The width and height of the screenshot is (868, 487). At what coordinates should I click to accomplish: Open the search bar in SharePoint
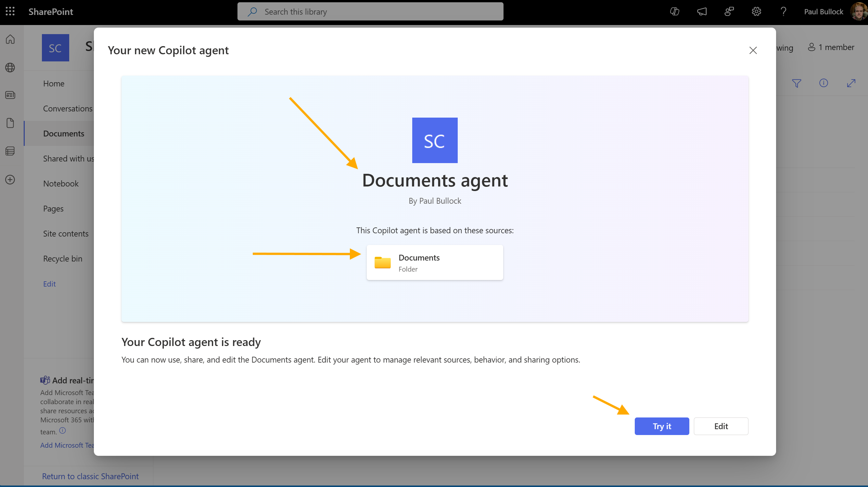click(371, 12)
